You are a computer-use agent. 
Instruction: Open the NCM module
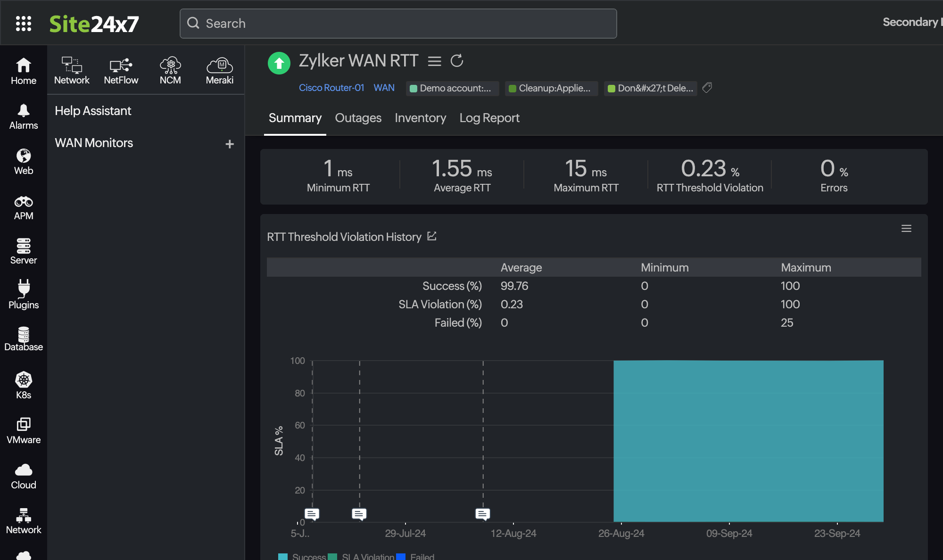click(170, 70)
